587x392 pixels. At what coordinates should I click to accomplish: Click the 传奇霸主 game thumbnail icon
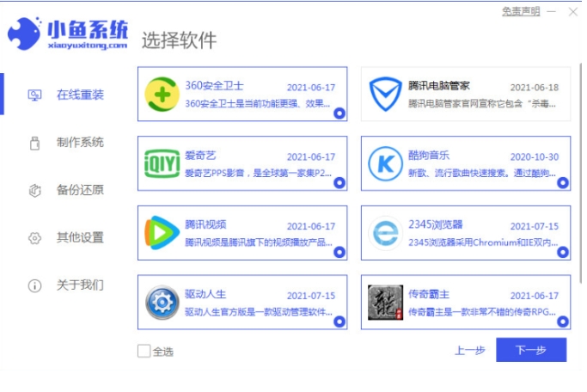click(385, 302)
